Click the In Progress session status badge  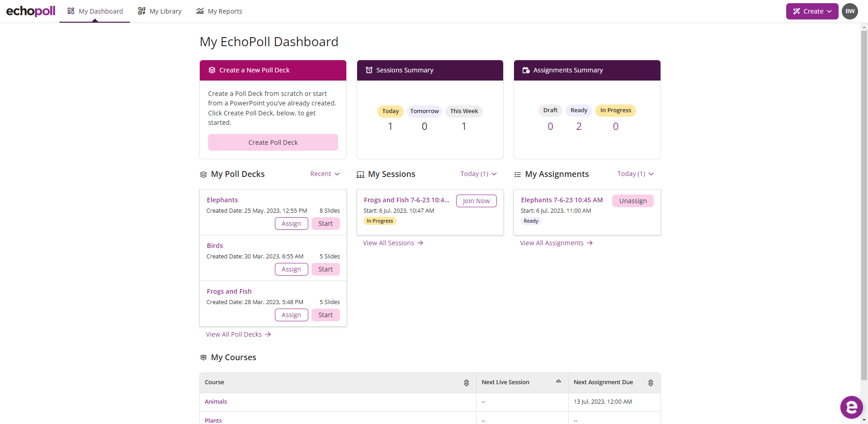click(x=380, y=221)
